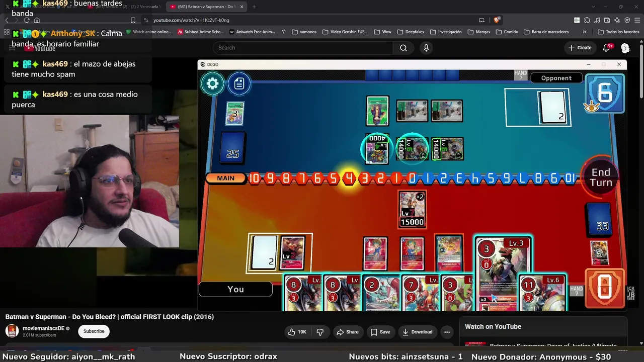Open YouTube notifications bell
The height and width of the screenshot is (362, 644).
607,48
